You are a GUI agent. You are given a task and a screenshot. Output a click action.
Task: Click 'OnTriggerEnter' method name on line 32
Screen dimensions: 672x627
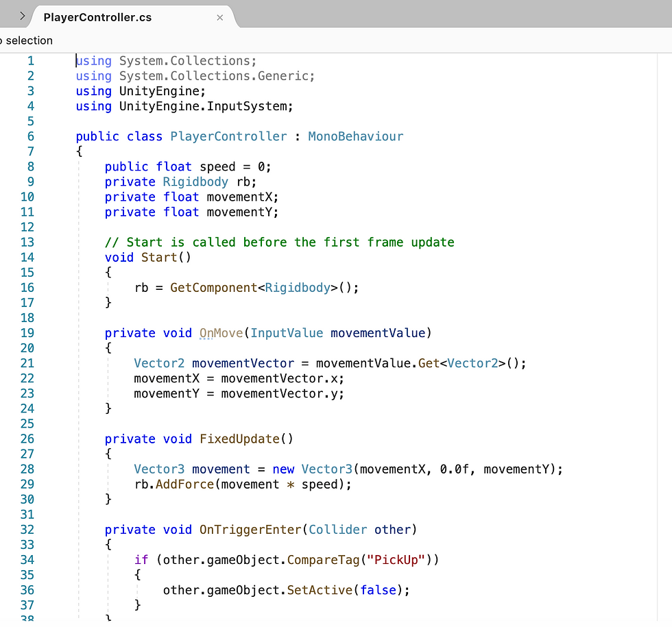250,530
